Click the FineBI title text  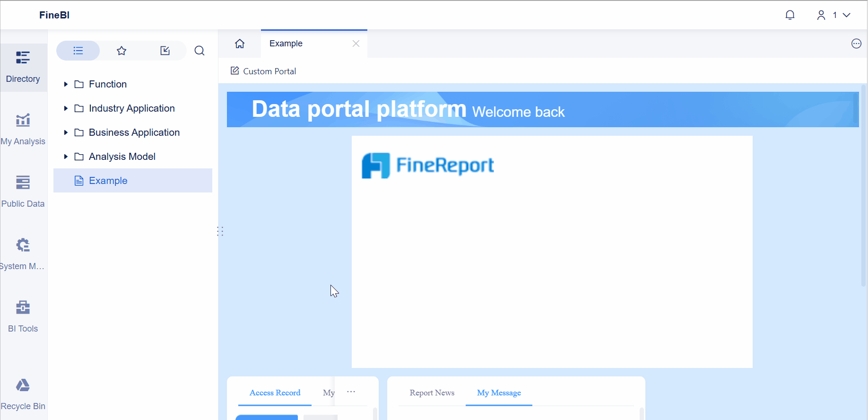pos(54,15)
